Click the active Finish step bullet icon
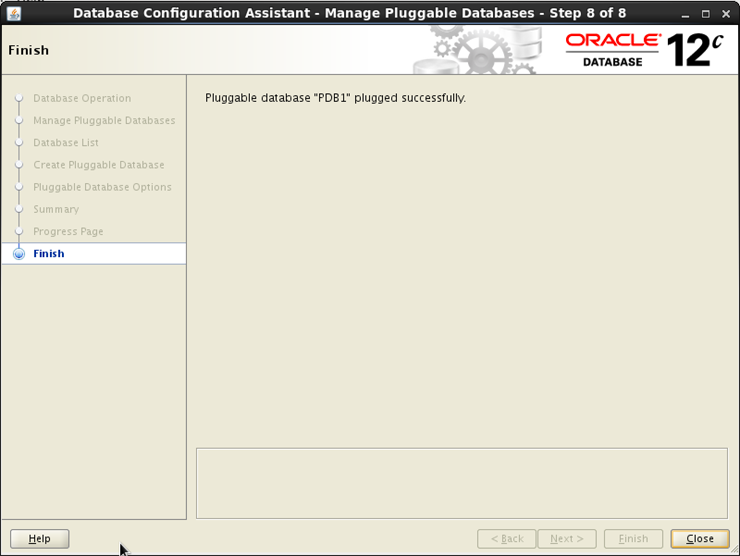 (19, 254)
